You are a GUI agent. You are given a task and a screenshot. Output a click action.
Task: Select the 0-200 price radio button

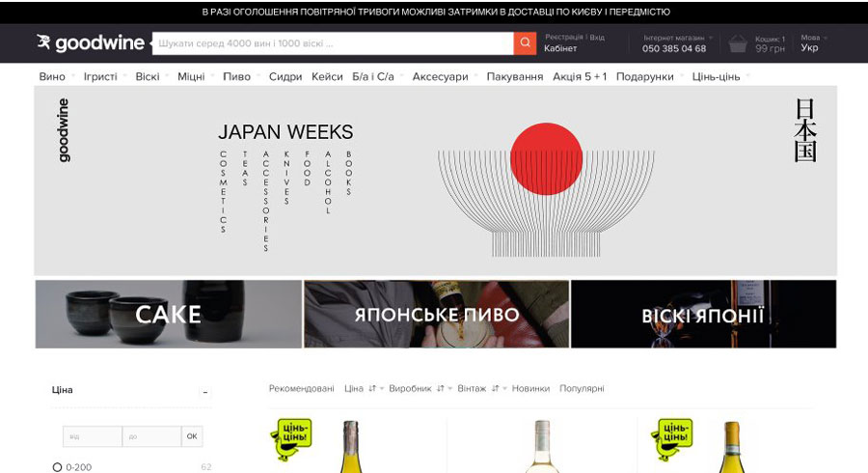[x=57, y=467]
